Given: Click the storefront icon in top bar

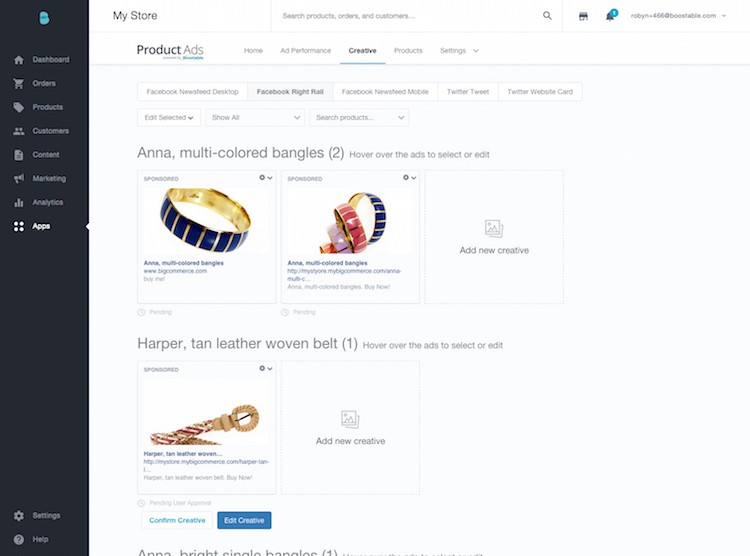Looking at the screenshot, I should pyautogui.click(x=583, y=16).
